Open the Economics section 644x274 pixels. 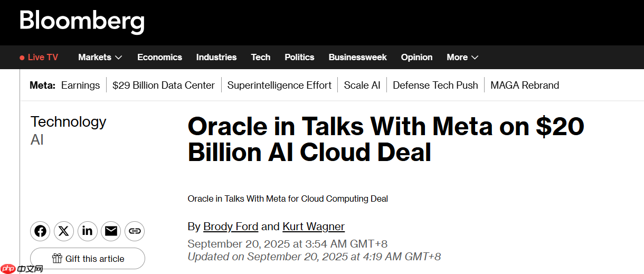tap(159, 57)
